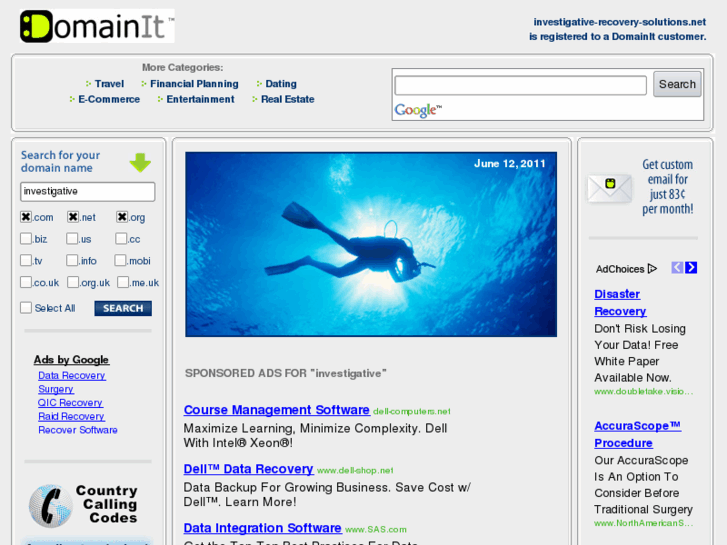Click the next ad arrow button
The width and height of the screenshot is (727, 545).
coord(691,268)
